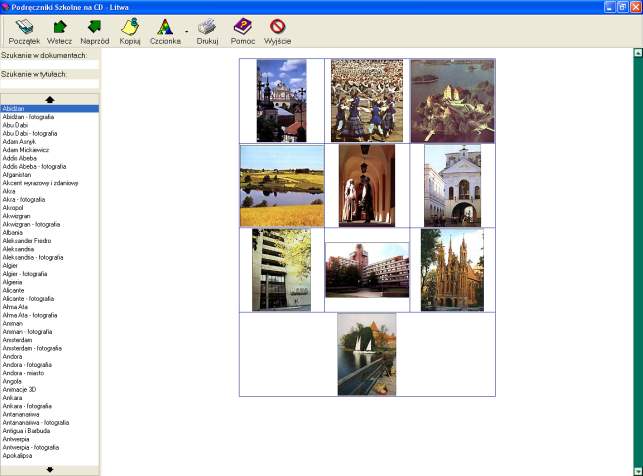This screenshot has height=476, width=643.
Task: Print using the Drukuj icon
Action: tap(207, 30)
